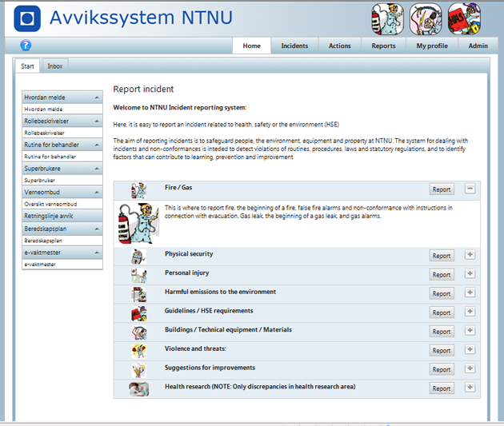Open the Beredskapsplan sidebar link
Screen dimensions: 504x426
[62, 241]
